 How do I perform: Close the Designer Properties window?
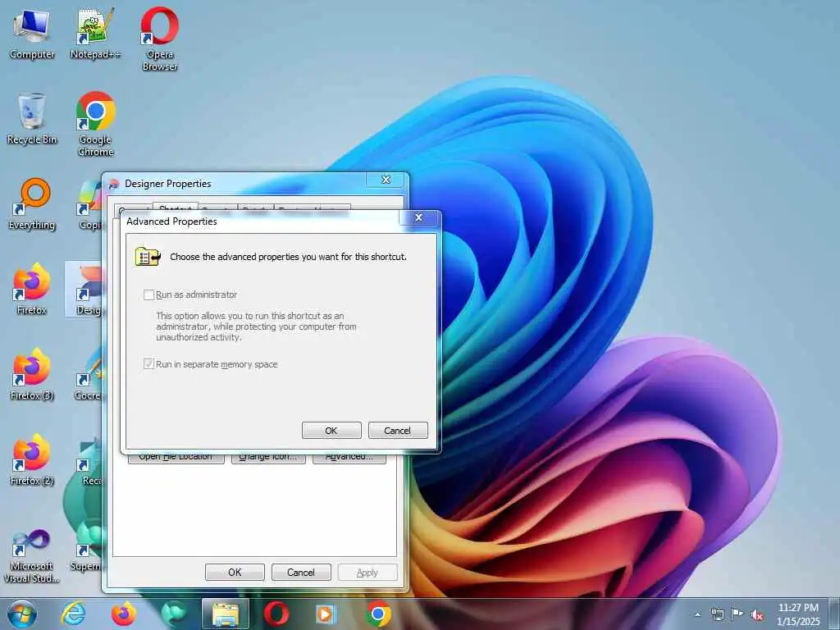[386, 180]
